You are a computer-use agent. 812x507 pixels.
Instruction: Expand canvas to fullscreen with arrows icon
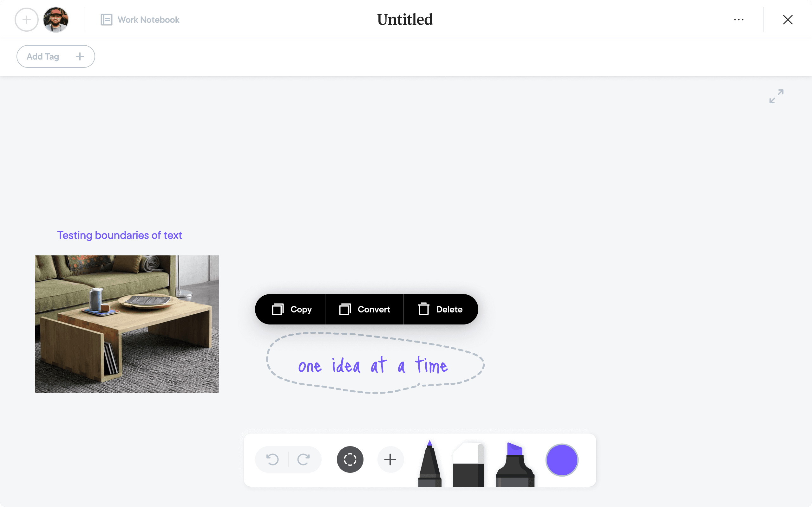point(776,96)
